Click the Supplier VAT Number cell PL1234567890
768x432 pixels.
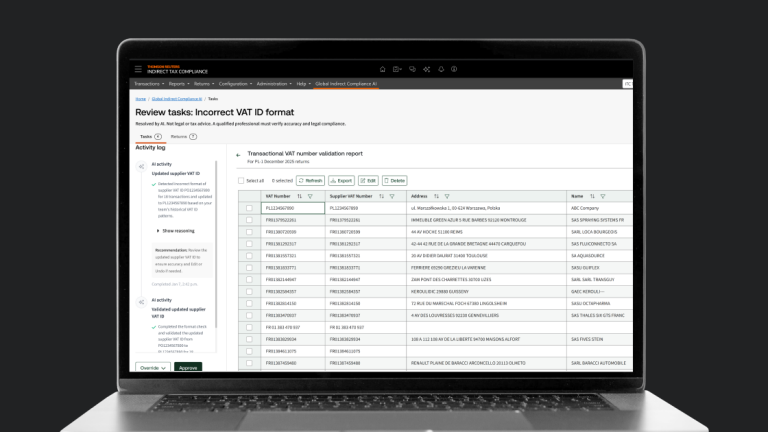(366, 208)
